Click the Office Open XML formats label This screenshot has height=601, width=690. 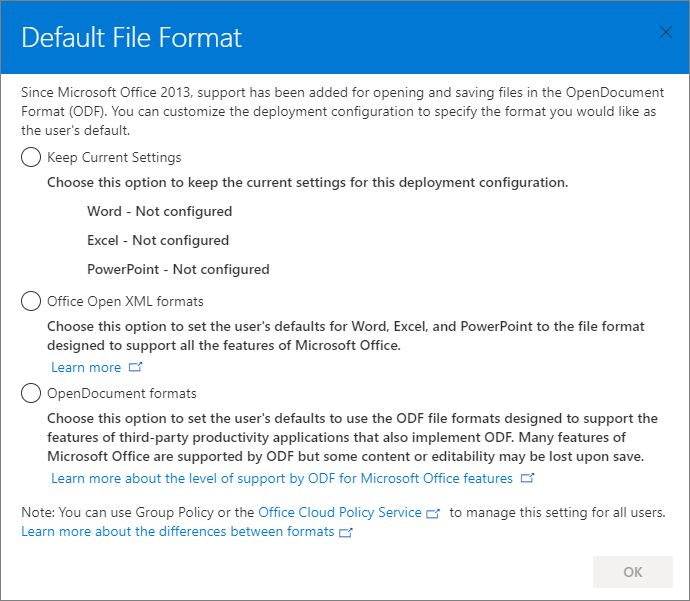pyautogui.click(x=125, y=301)
